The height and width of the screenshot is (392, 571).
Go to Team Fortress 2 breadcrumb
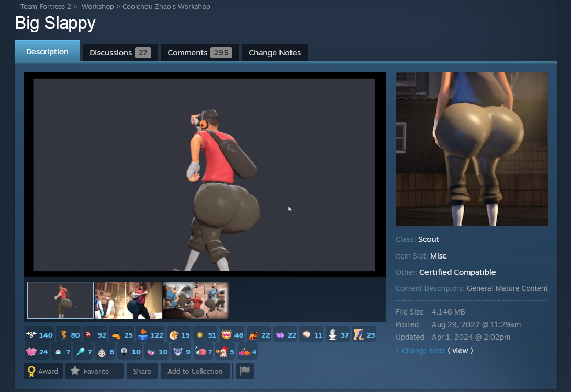(46, 7)
